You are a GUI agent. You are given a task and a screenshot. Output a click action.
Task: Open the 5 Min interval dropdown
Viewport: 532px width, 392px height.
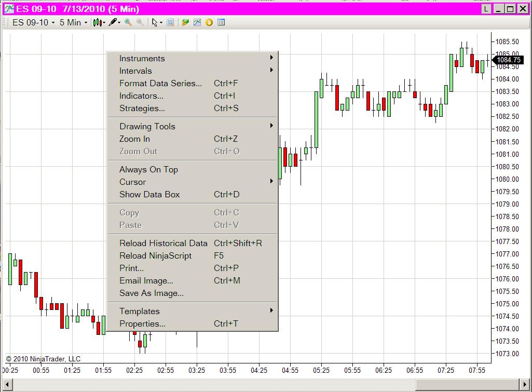[x=73, y=23]
